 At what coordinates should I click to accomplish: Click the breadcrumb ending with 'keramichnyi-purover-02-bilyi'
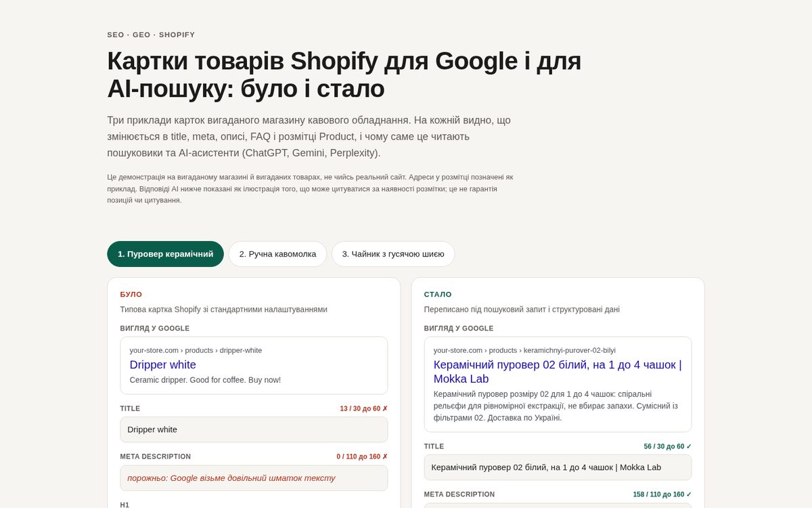tap(524, 350)
